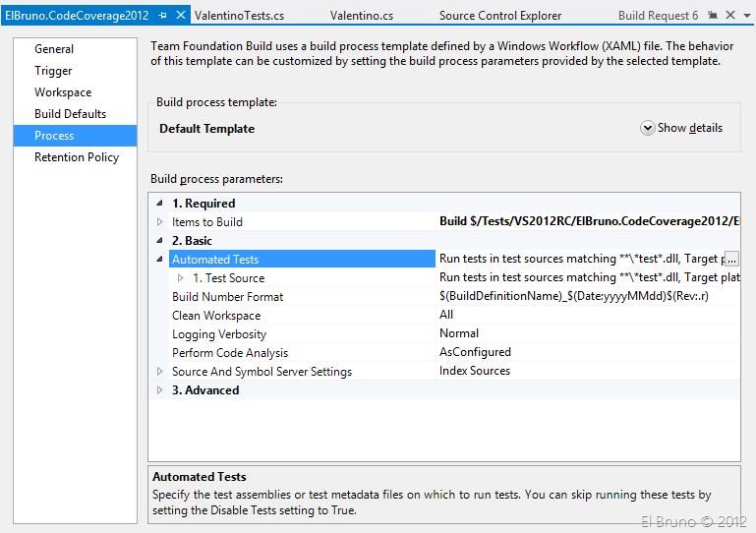Select the Logging Verbosity value Normal
Screen dimensions: 756x533
(x=459, y=334)
